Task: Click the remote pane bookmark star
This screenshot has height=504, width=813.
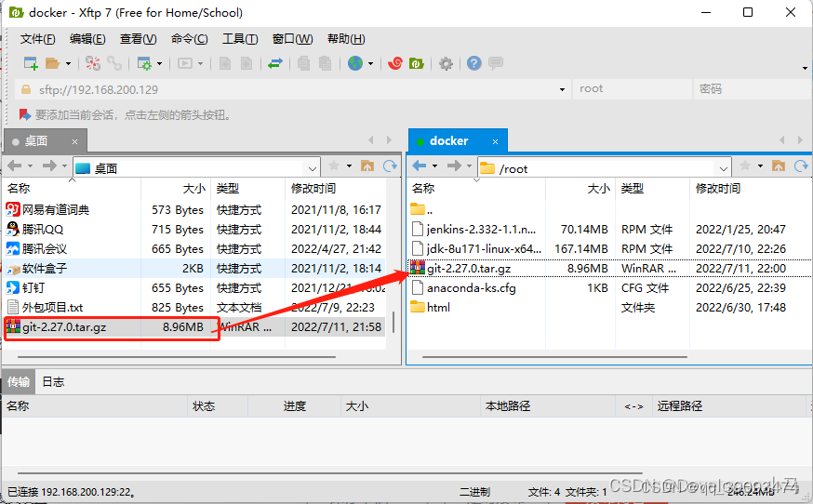Action: pos(745,166)
